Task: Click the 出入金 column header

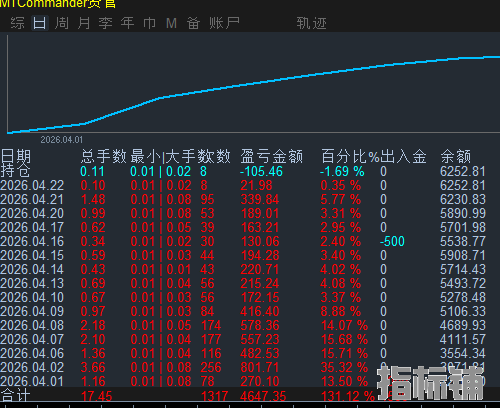Action: click(x=403, y=156)
